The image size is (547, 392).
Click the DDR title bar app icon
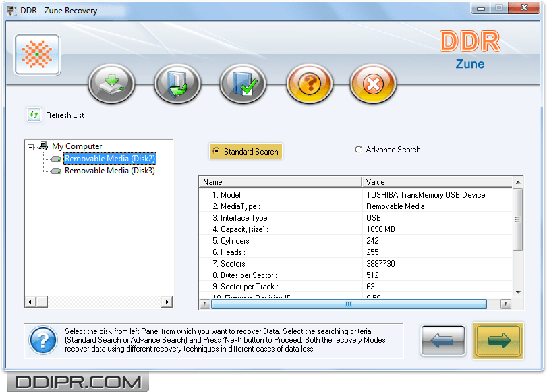12,11
